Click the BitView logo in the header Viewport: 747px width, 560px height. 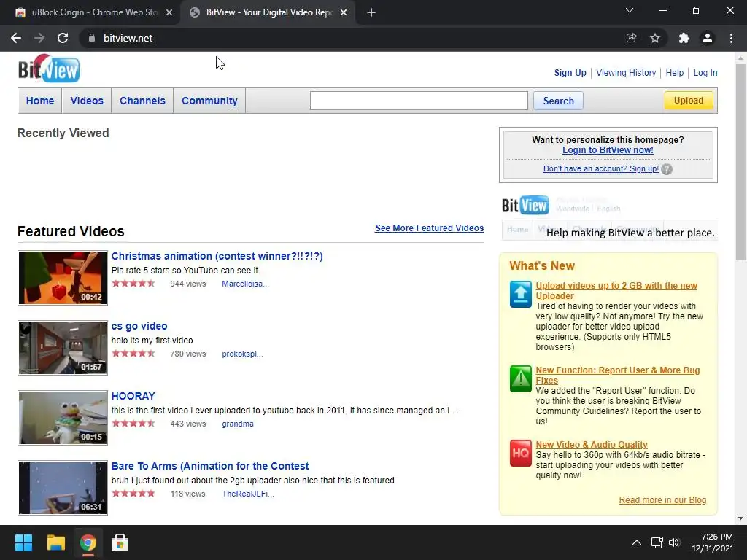(x=49, y=69)
